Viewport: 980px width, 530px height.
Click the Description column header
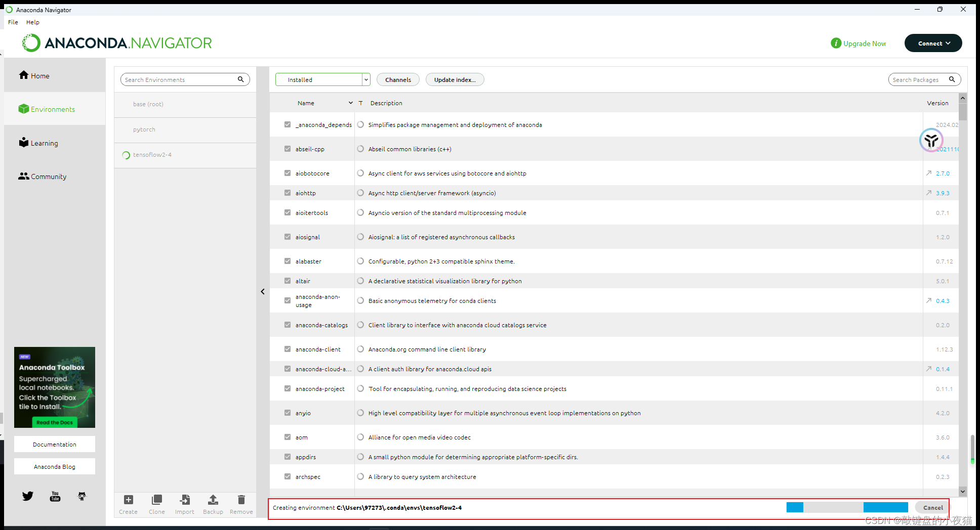386,103
